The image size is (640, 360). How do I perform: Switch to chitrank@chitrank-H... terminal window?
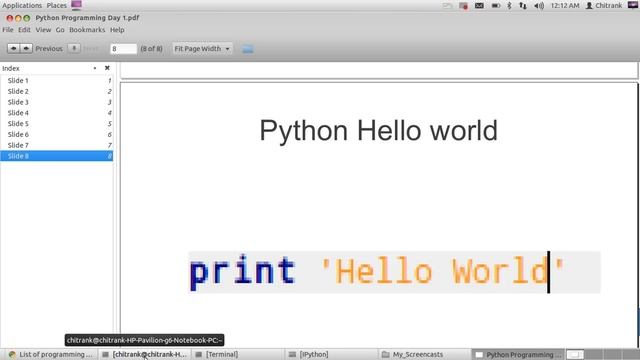click(x=145, y=354)
